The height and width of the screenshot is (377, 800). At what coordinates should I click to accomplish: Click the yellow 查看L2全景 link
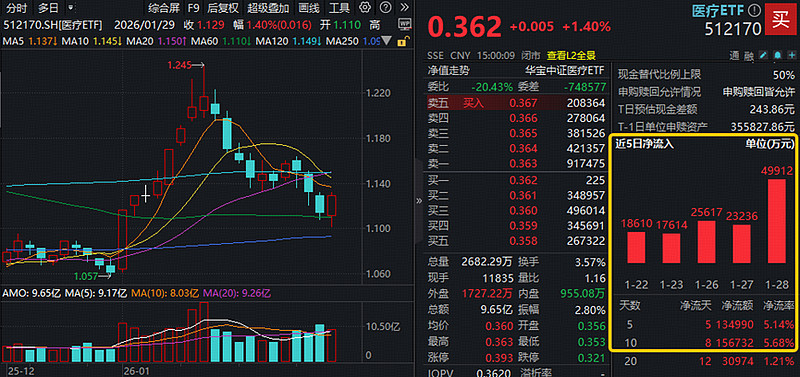coord(571,56)
